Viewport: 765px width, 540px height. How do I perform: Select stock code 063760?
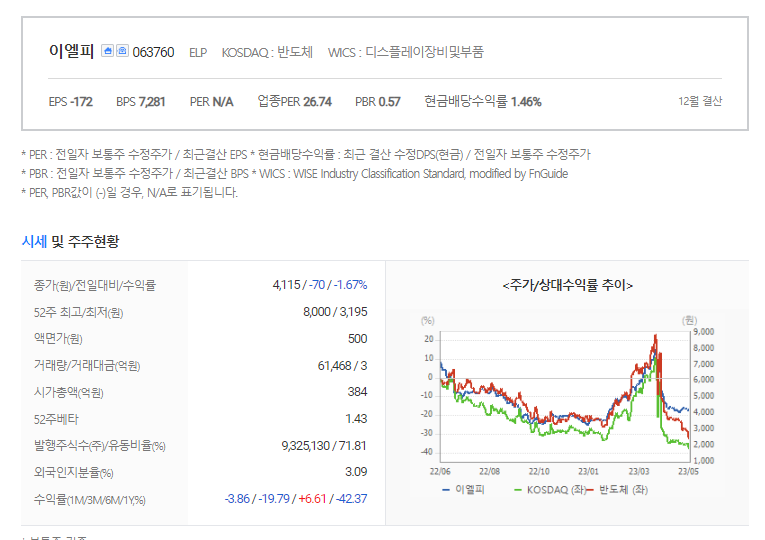tap(153, 52)
